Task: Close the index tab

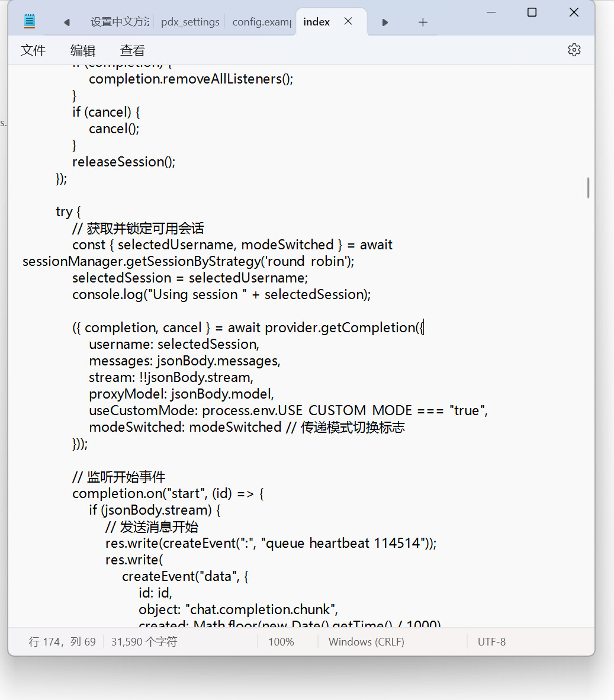Action: coord(348,21)
